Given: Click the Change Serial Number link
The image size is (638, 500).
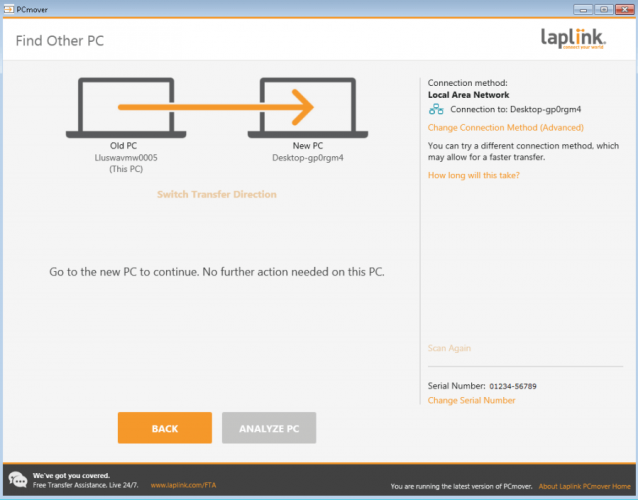Looking at the screenshot, I should tap(471, 400).
